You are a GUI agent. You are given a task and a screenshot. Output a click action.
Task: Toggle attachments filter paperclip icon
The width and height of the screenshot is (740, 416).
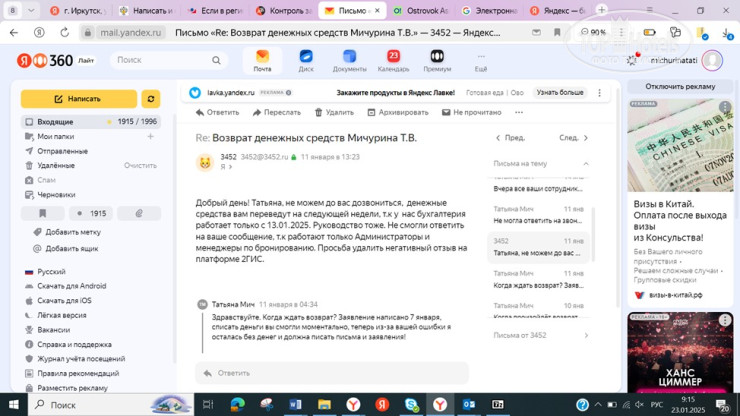(x=139, y=213)
